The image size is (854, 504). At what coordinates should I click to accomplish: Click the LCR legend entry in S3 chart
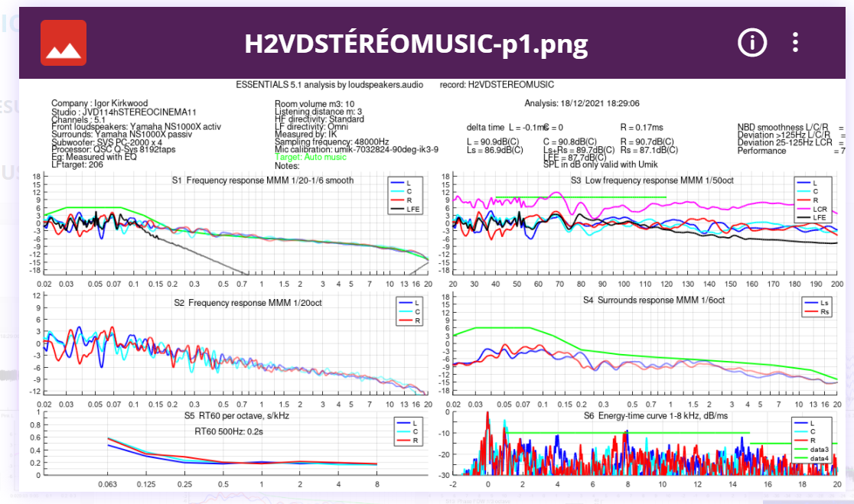(819, 209)
